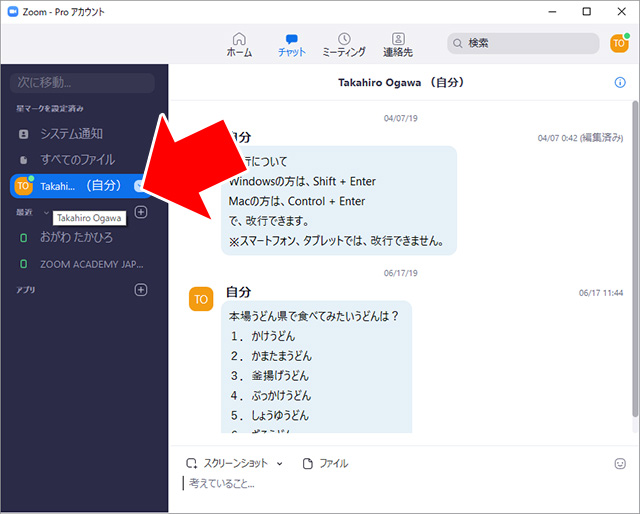Open the 連絡先 contacts tab

[x=398, y=43]
